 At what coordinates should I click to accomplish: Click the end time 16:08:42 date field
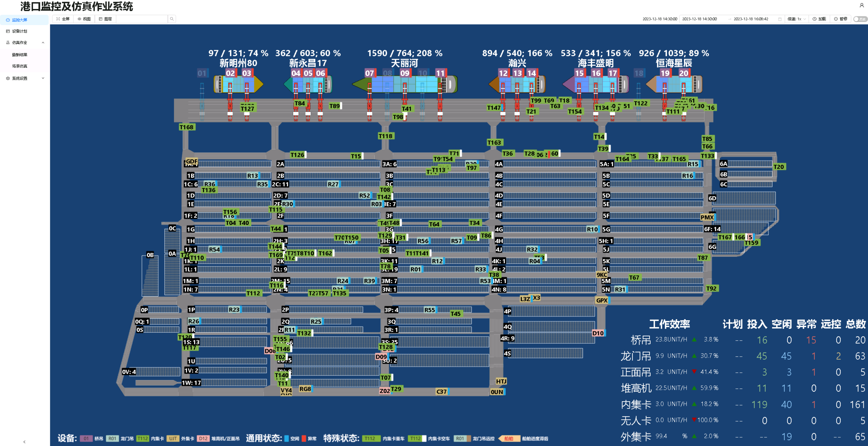click(x=751, y=19)
